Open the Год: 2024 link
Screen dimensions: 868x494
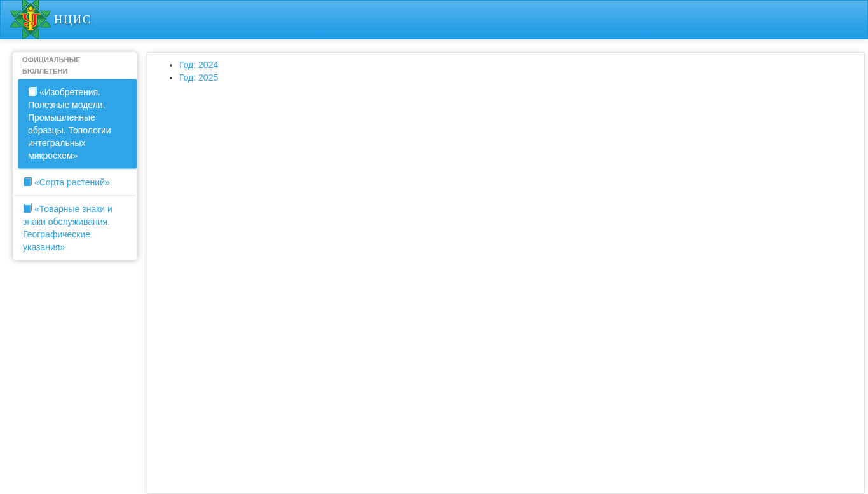(x=198, y=65)
